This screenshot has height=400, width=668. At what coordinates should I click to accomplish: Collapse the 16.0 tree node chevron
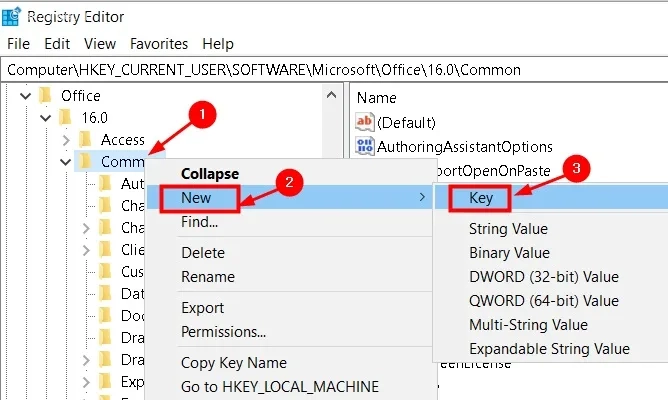[x=44, y=118]
